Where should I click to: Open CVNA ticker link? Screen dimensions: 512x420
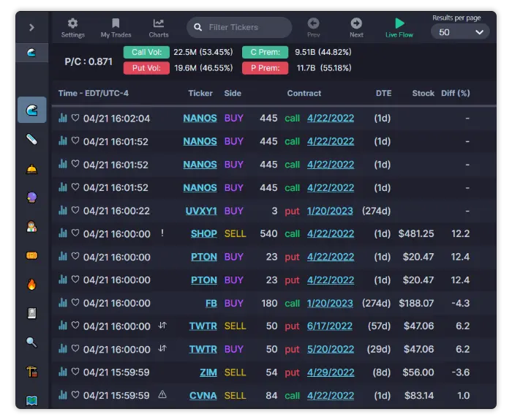203,396
